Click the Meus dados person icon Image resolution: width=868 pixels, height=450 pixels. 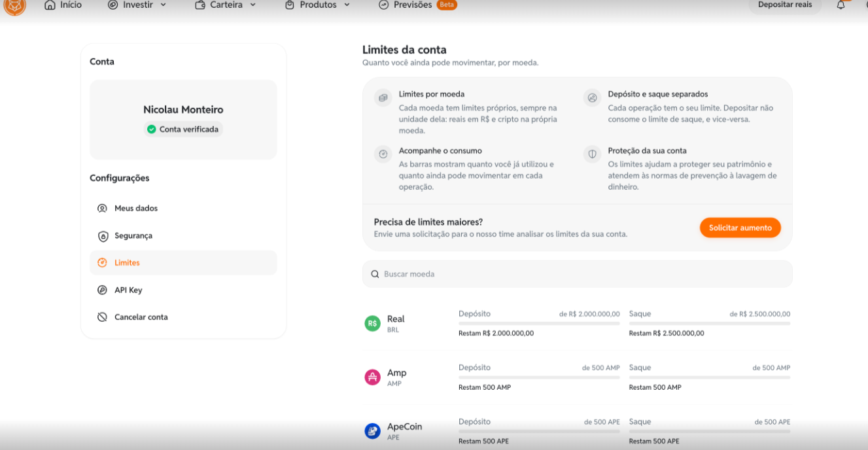(102, 209)
